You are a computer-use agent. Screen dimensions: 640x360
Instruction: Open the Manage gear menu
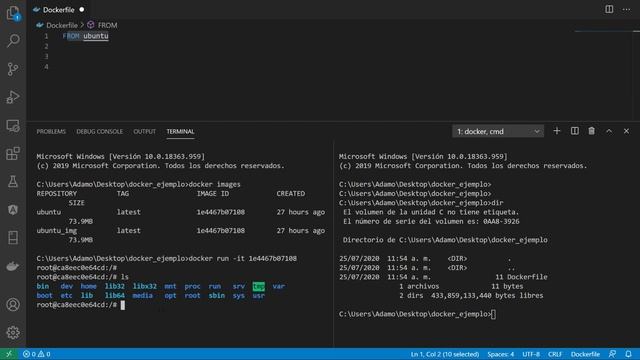tap(13, 333)
